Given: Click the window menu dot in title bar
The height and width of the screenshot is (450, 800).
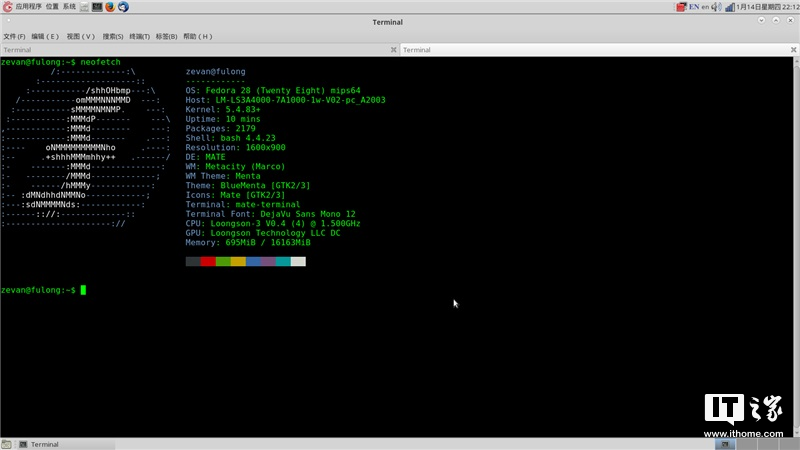Looking at the screenshot, I should 9,20.
